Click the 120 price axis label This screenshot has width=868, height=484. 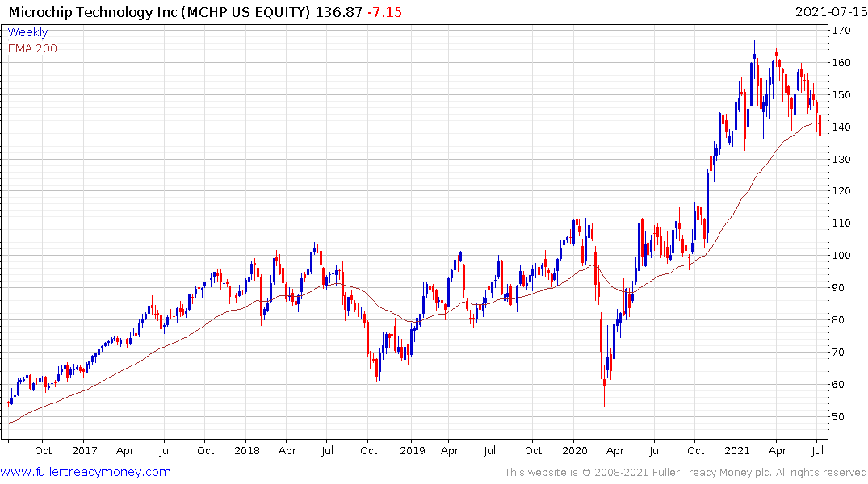[x=841, y=191]
